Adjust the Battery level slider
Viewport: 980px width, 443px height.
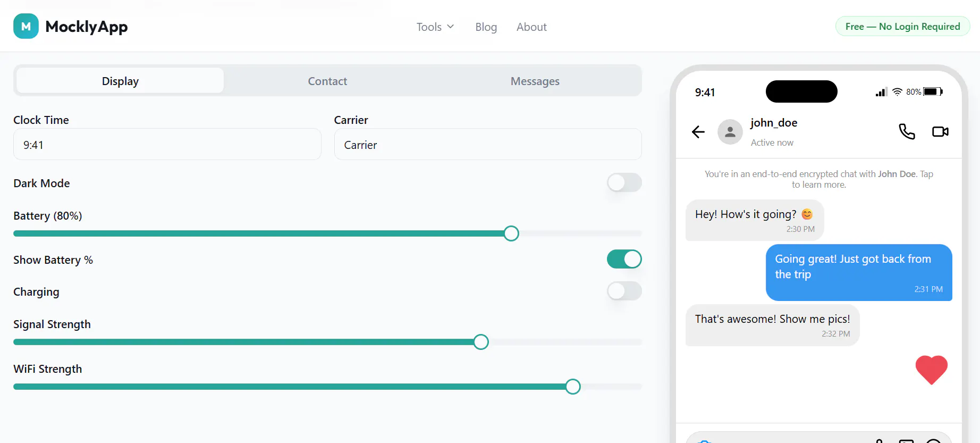tap(511, 233)
